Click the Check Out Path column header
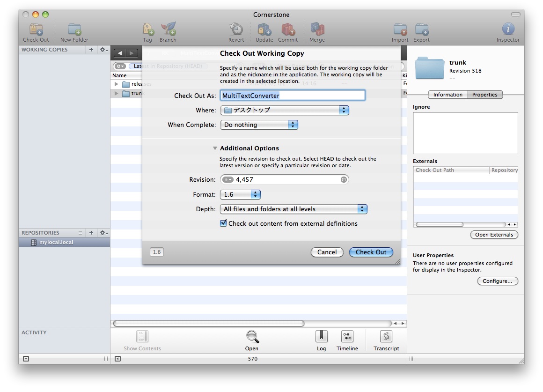Image resolution: width=543 pixels, height=392 pixels. 451,170
